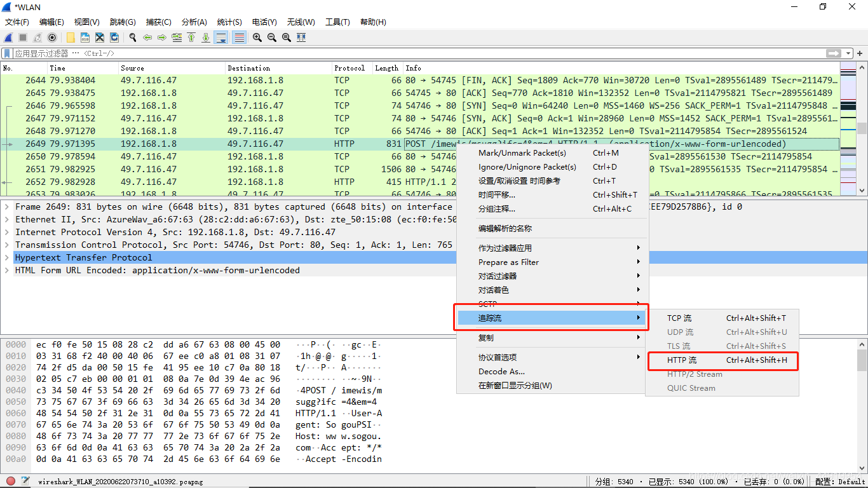Expand Transmission Control Protocol row
868x488 pixels.
pyautogui.click(x=7, y=245)
